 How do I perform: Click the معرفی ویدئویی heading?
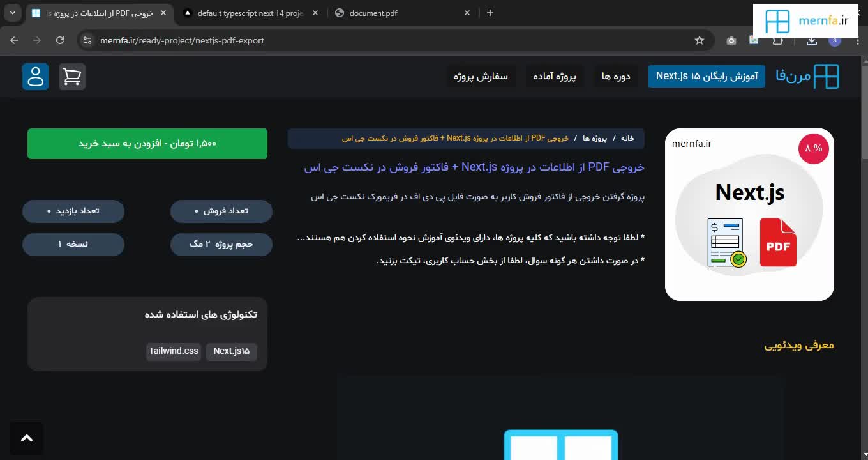[x=799, y=346]
